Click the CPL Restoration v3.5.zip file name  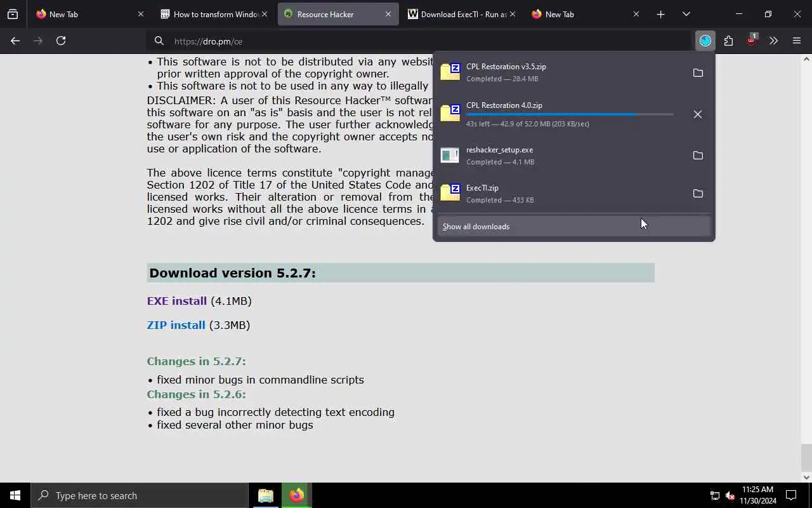click(x=506, y=67)
